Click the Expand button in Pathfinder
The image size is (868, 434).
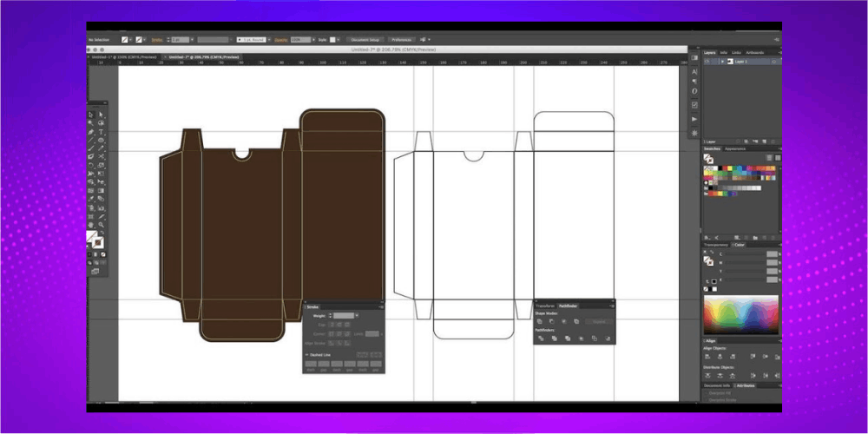pos(599,322)
